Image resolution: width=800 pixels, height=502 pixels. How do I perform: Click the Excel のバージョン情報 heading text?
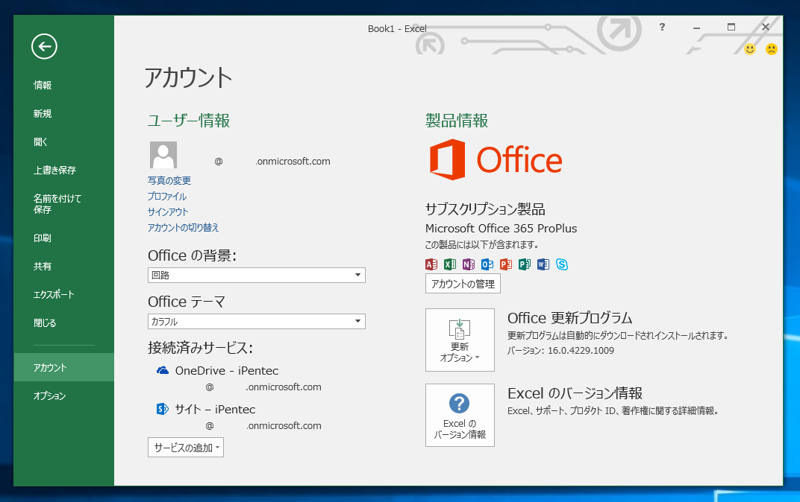coord(574,393)
